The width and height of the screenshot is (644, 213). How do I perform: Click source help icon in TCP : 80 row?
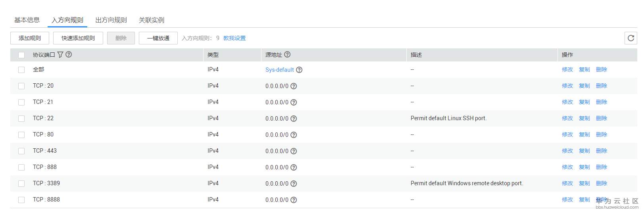click(x=294, y=135)
